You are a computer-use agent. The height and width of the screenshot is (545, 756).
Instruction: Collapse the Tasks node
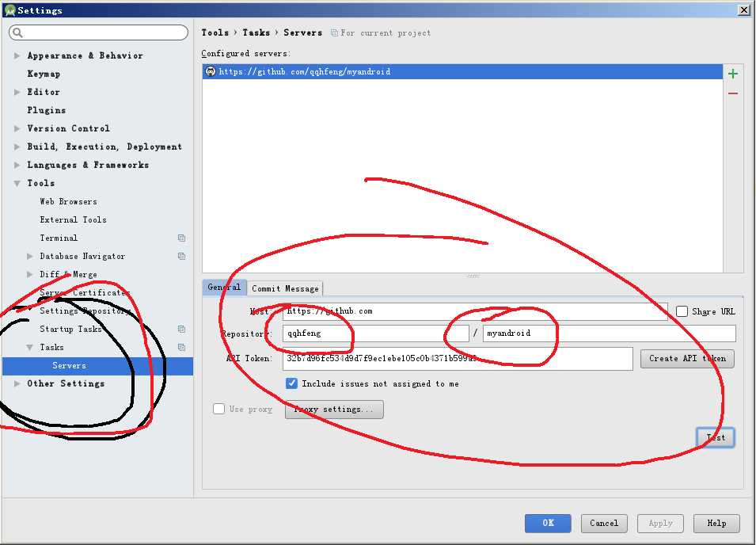point(30,347)
